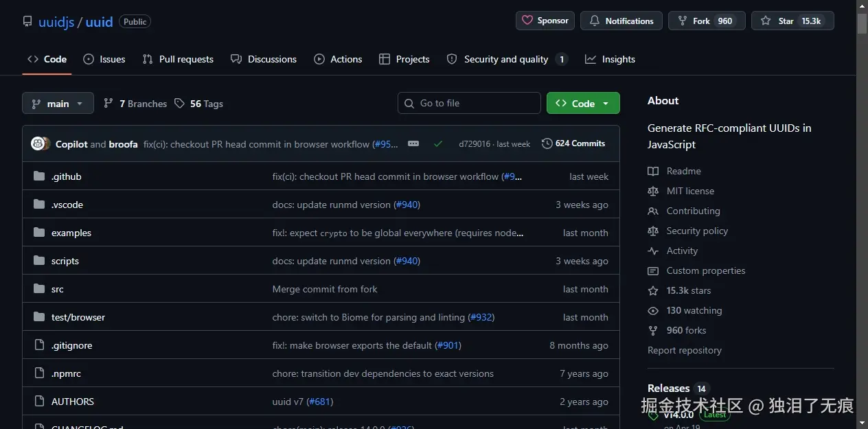This screenshot has width=868, height=429.
Task: Expand the green Code dropdown button
Action: click(583, 103)
